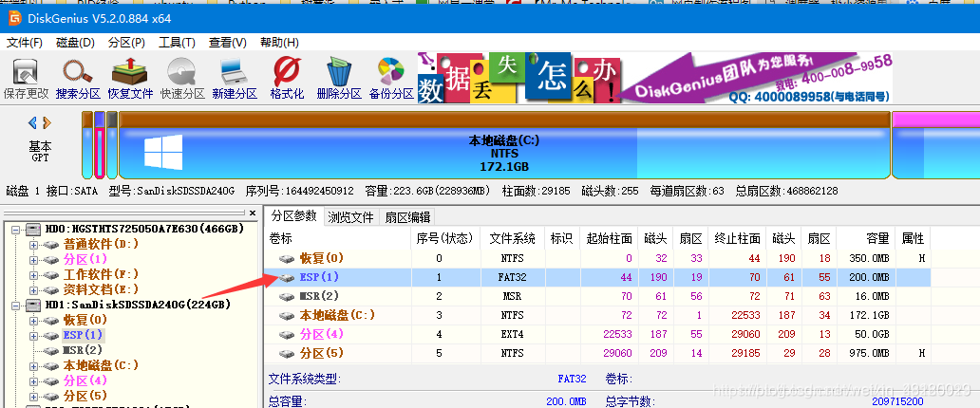Expand 普通软件(D:) tree node

[34, 244]
